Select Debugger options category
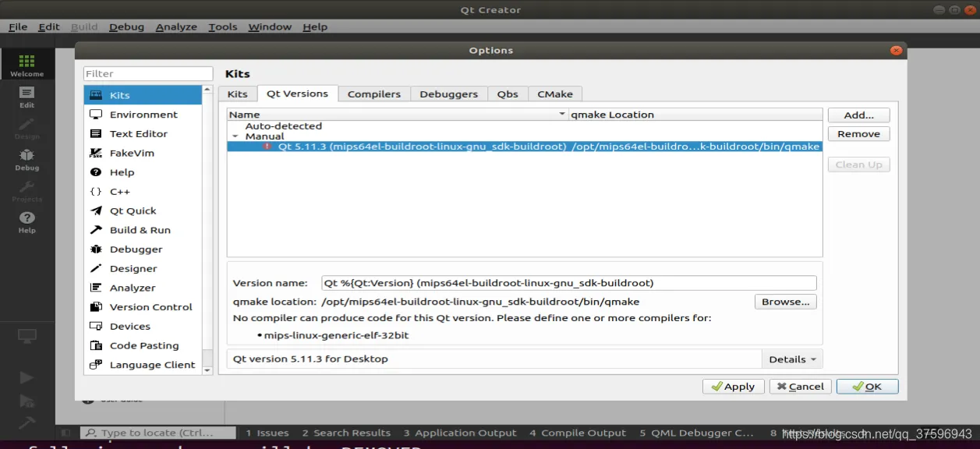980x449 pixels. click(143, 249)
